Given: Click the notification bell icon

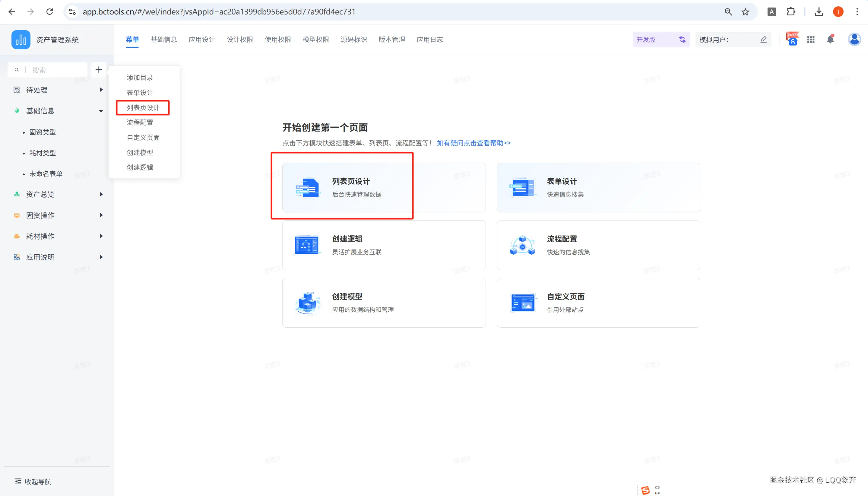Looking at the screenshot, I should coord(830,40).
